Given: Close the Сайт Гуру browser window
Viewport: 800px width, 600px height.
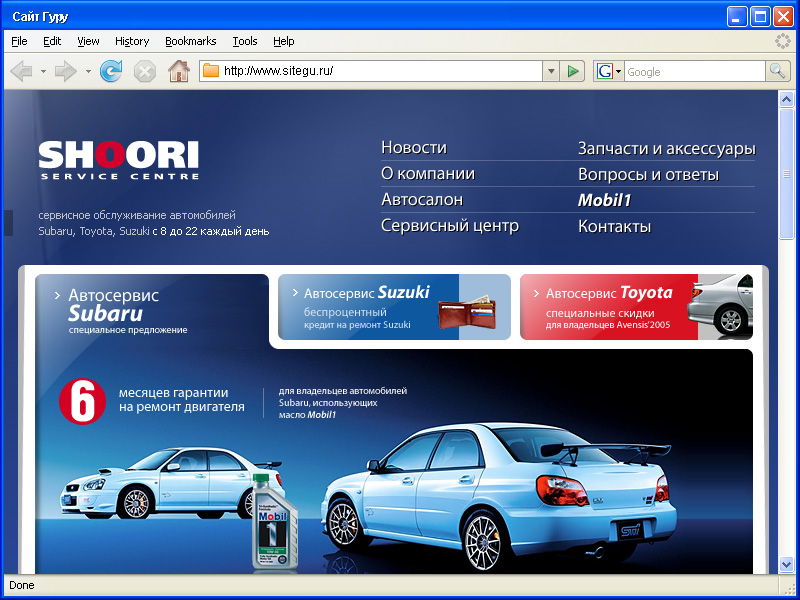Looking at the screenshot, I should (783, 17).
